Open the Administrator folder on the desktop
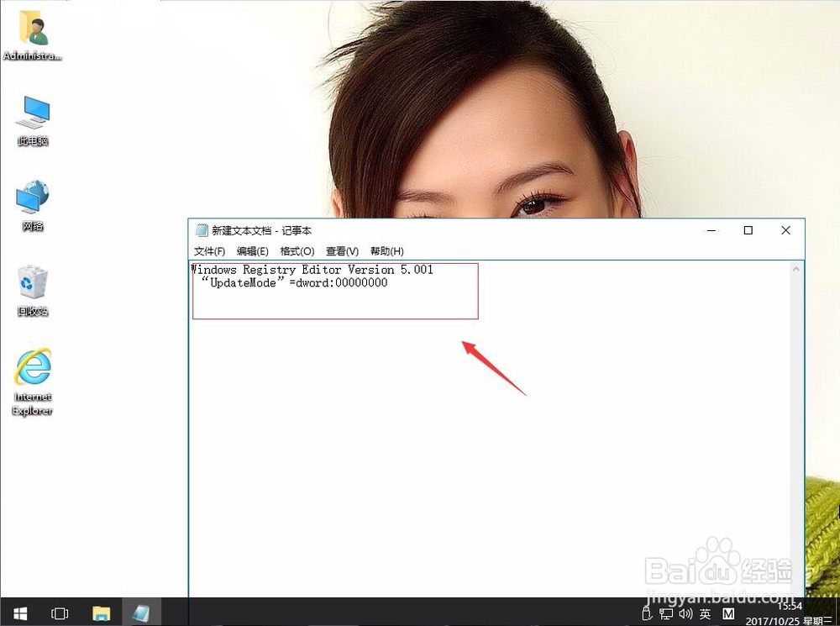 tap(31, 34)
